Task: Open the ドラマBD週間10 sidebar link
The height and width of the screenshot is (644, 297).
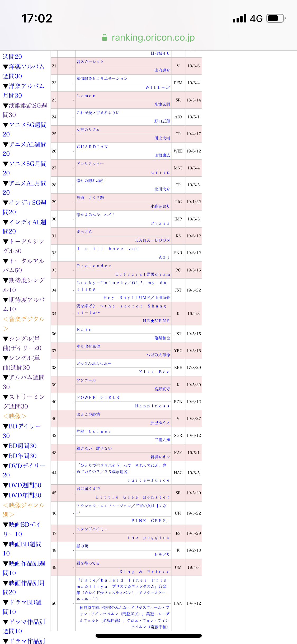Action: [x=22, y=607]
